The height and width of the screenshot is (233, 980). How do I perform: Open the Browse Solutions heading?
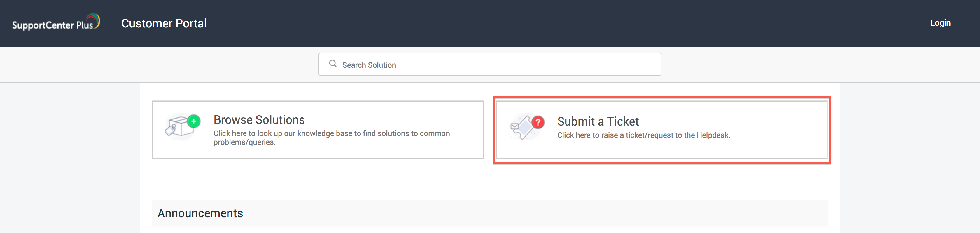[259, 119]
